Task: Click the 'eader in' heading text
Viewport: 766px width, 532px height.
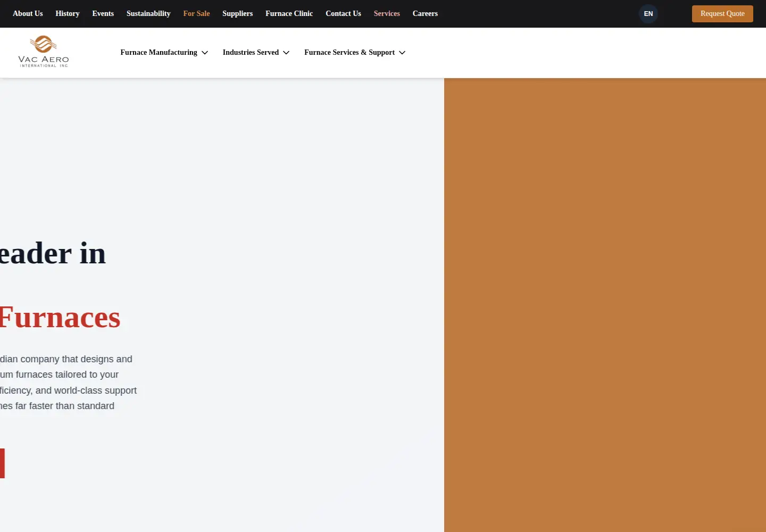Action: click(x=53, y=253)
